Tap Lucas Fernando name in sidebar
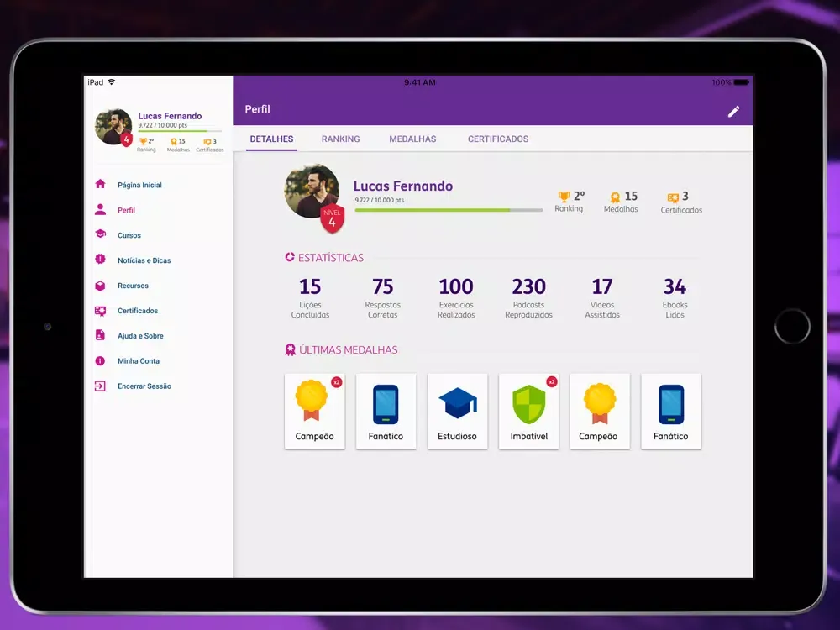Screen dimensions: 840x630 (x=170, y=116)
